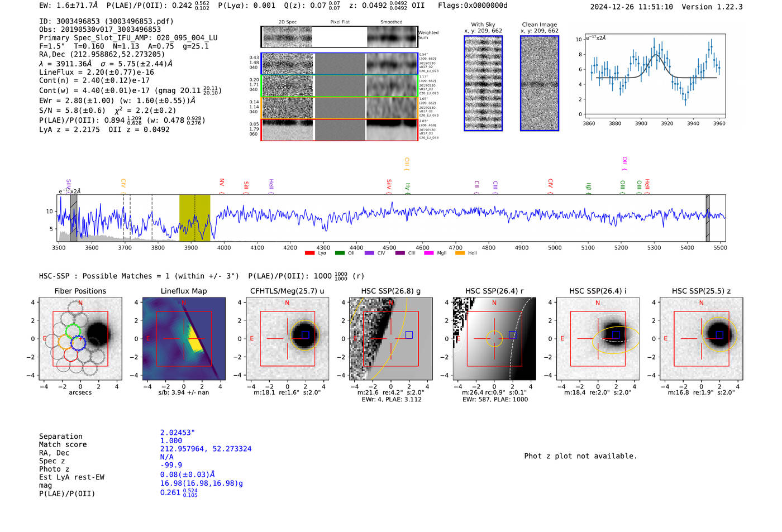This screenshot has height=532, width=782.
Task: Click the Primary Spec_Slot_IFU_AMP text
Action: (128, 38)
